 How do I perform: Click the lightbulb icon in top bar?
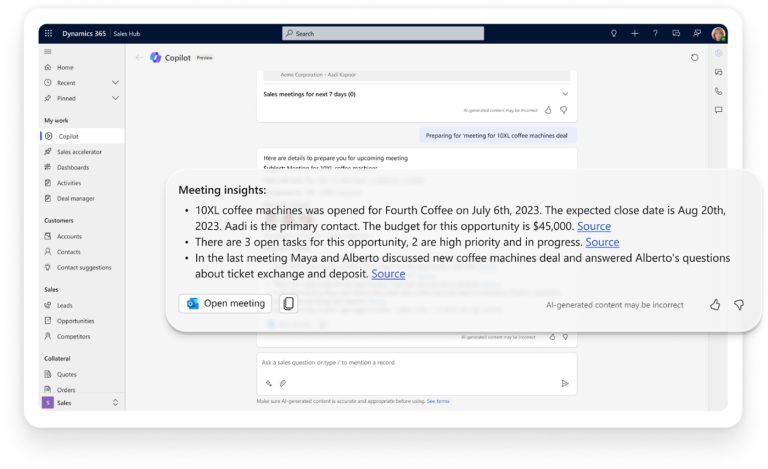point(614,33)
